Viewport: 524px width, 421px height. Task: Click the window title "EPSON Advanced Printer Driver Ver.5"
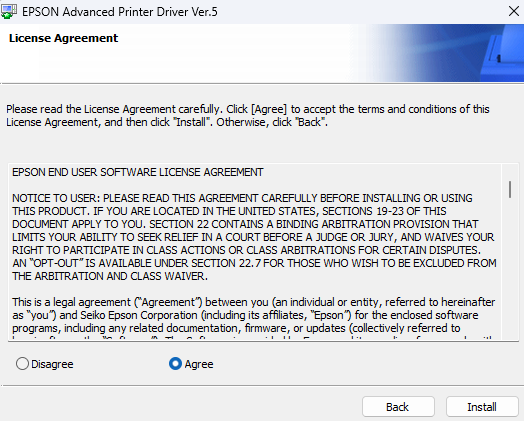point(120,12)
